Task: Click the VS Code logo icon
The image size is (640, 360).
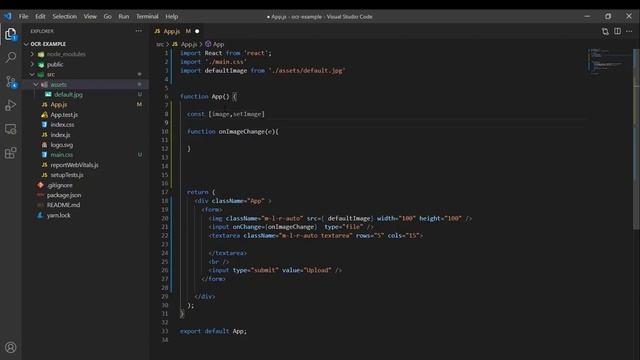Action: tap(8, 16)
